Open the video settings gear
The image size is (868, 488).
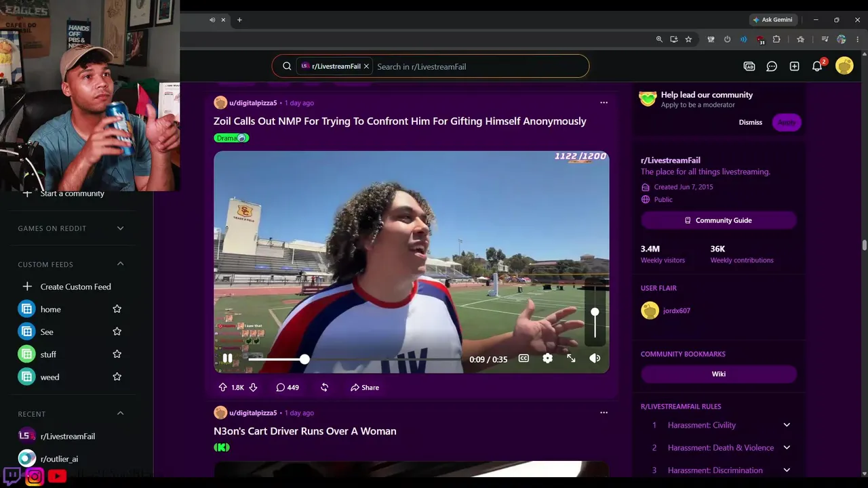[x=547, y=359]
